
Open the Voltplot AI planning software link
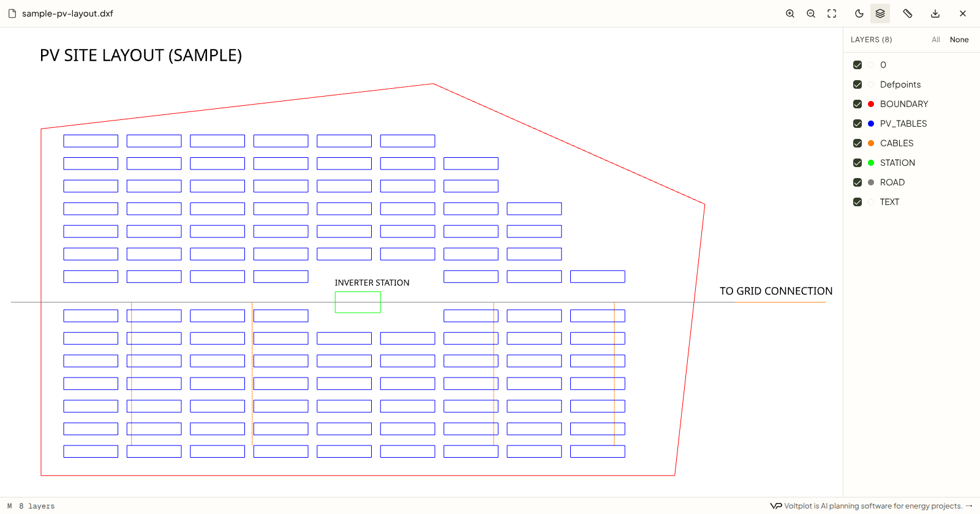point(872,506)
